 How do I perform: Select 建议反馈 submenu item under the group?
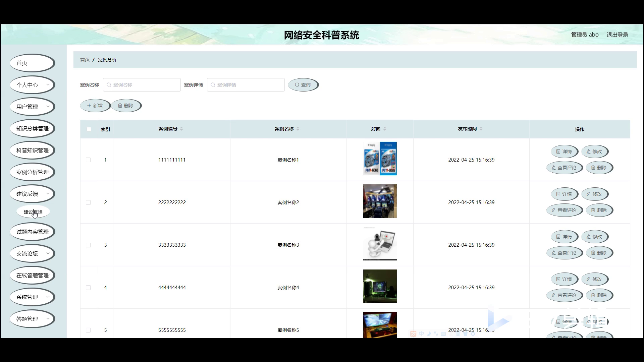pos(33,212)
